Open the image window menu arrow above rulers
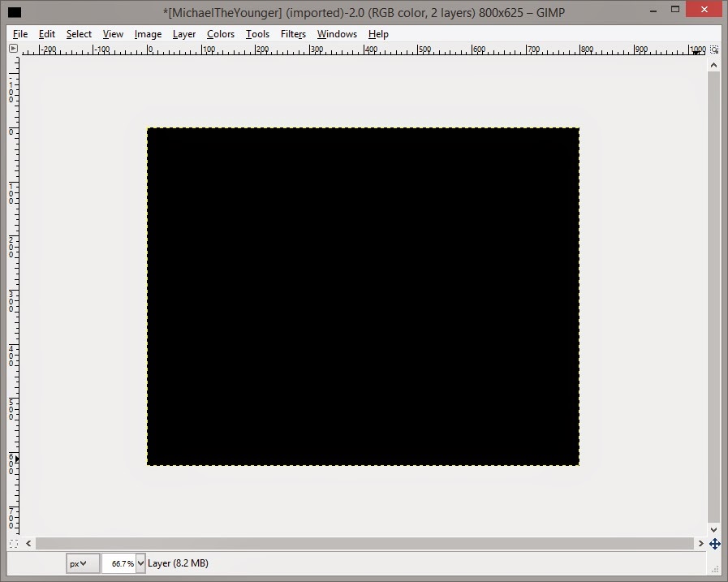Viewport: 728px width, 582px height. pos(12,49)
